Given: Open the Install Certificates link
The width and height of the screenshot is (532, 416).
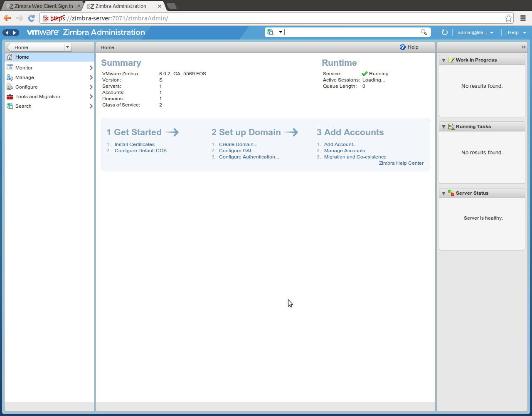Looking at the screenshot, I should coord(135,144).
